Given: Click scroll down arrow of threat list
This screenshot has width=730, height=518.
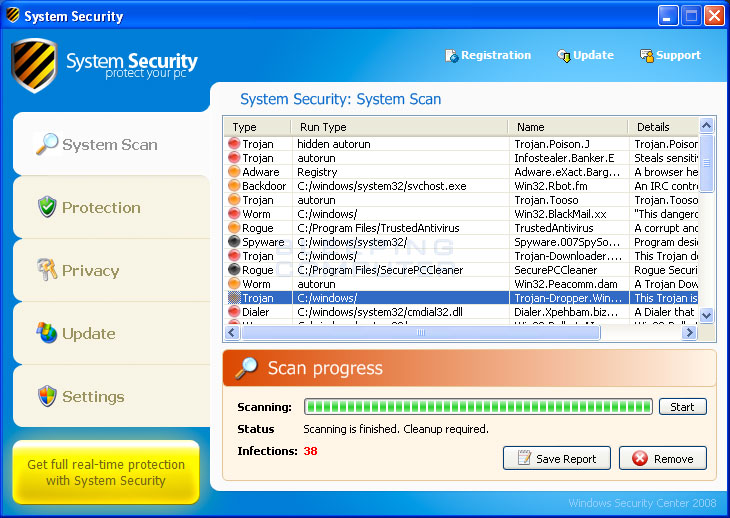Looking at the screenshot, I should coord(706,315).
